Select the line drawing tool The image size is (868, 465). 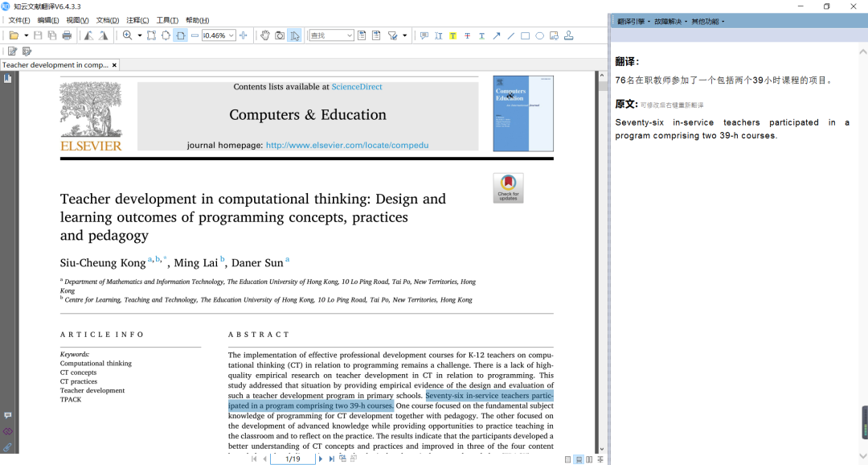tap(511, 35)
